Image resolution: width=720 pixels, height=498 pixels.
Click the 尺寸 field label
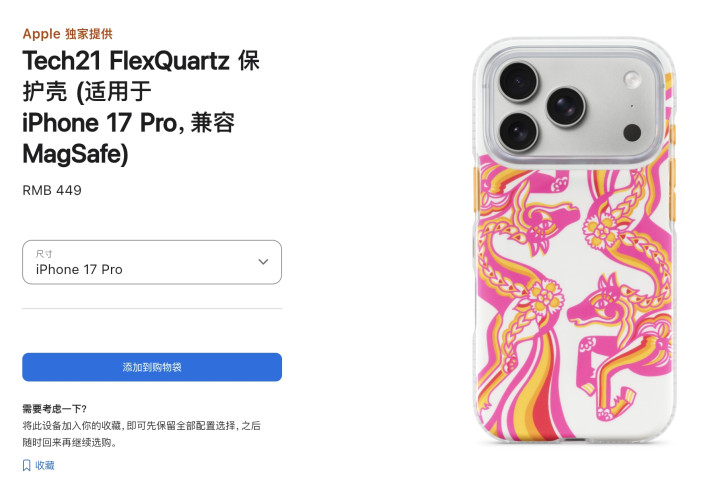(44, 254)
